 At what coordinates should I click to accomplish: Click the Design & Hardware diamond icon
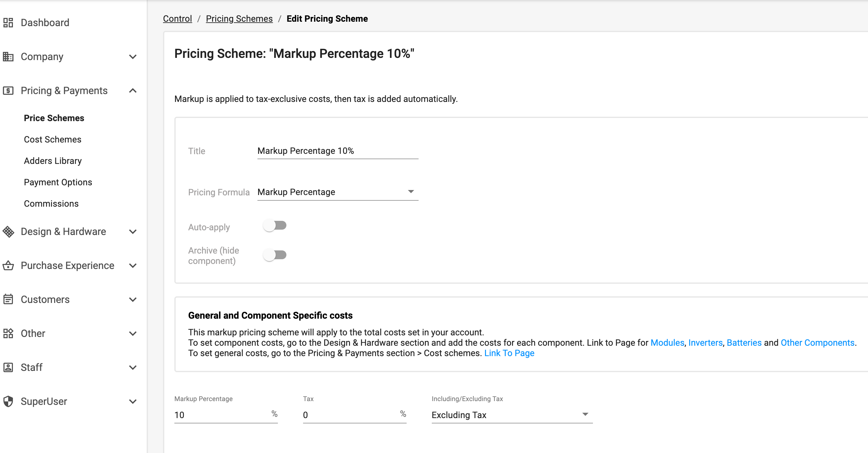8,232
